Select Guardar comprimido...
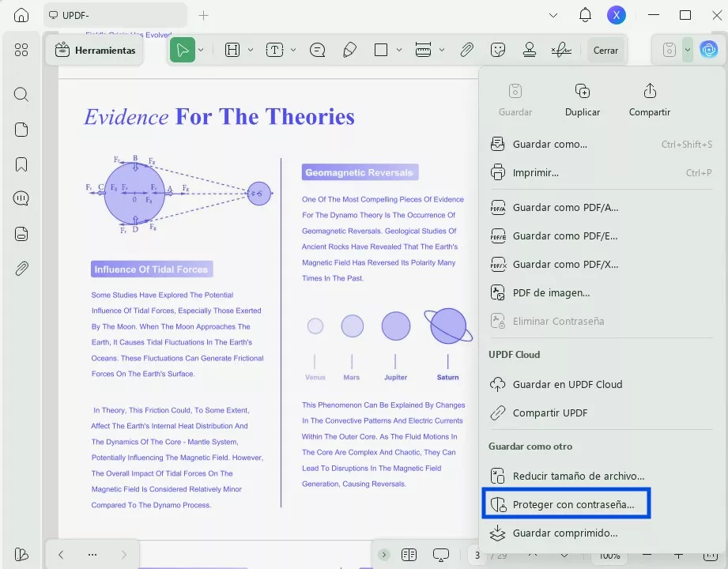 point(602,533)
